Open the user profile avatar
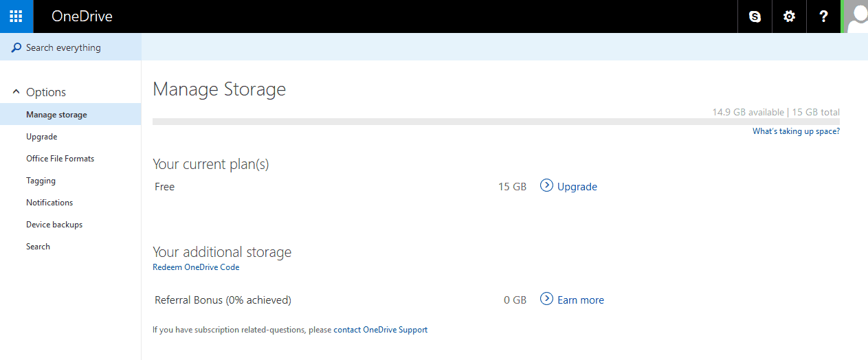 (856, 16)
